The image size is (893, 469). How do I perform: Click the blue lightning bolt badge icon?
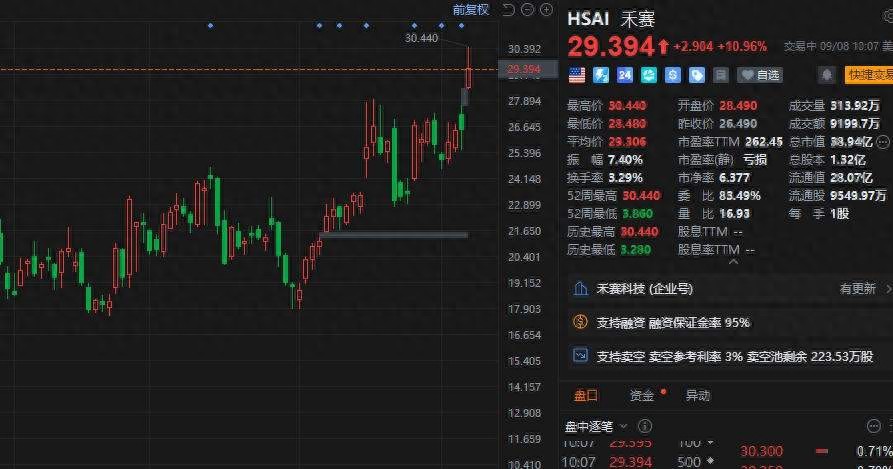click(602, 75)
